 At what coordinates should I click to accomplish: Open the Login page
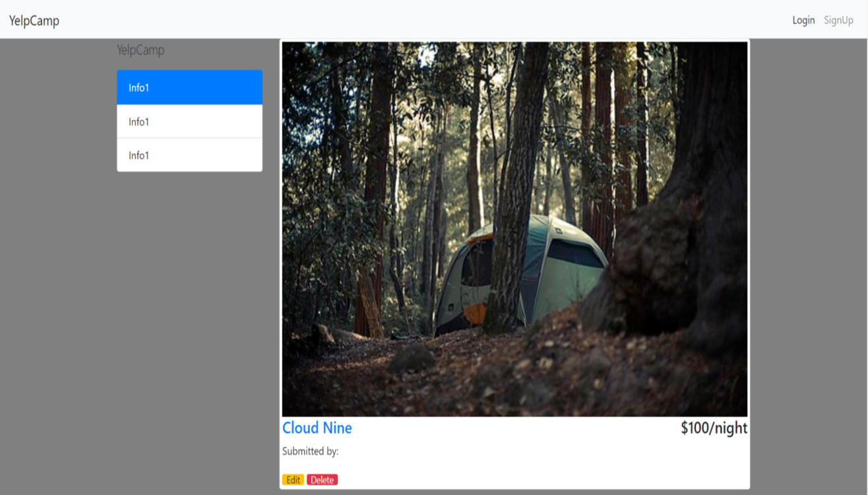(x=803, y=20)
